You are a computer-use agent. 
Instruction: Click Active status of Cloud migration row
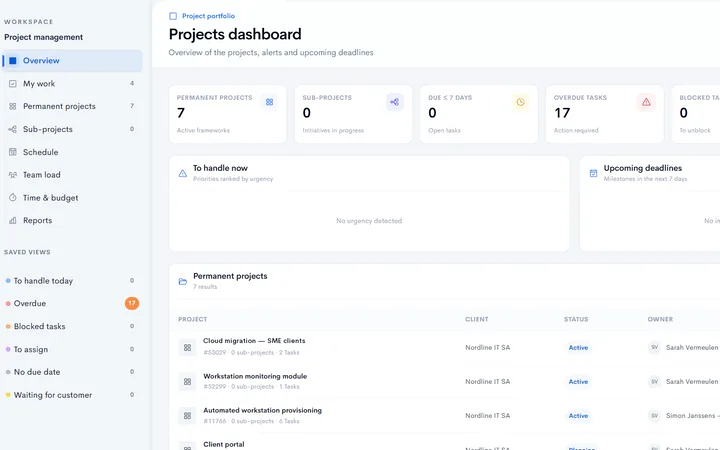[578, 348]
